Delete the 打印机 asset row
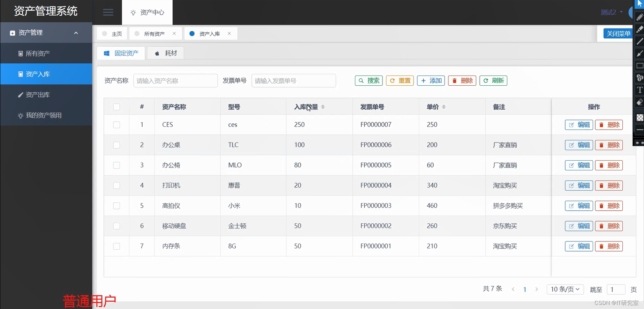 pos(609,185)
